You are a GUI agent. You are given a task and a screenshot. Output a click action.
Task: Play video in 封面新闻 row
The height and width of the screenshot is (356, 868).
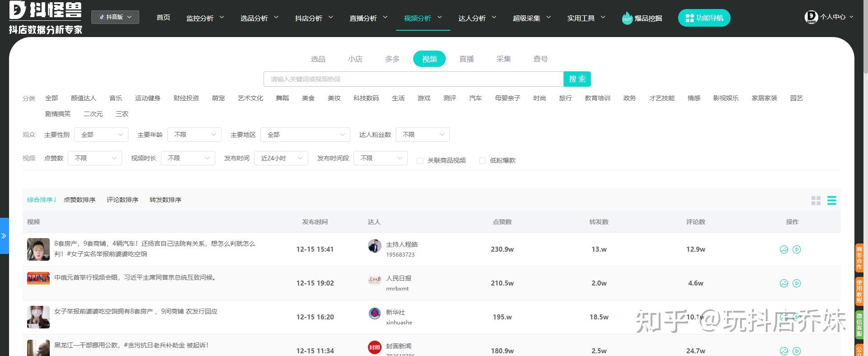click(797, 351)
